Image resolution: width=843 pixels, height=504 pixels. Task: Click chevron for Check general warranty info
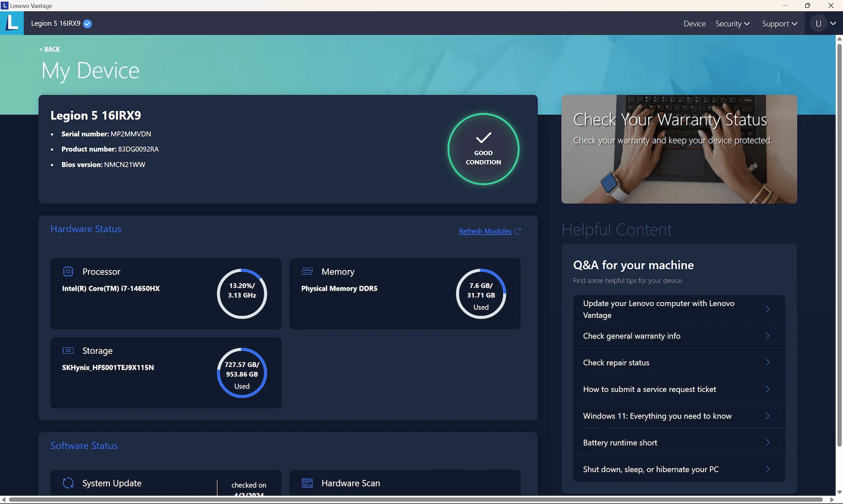coord(767,336)
